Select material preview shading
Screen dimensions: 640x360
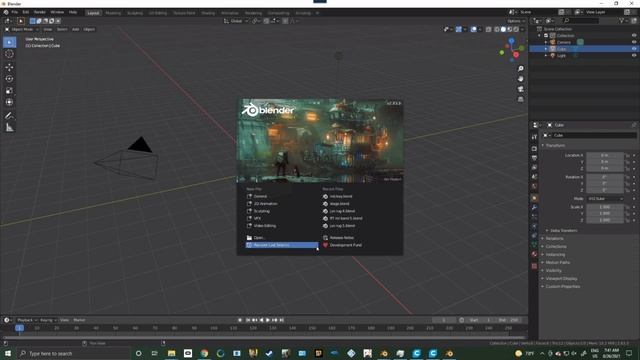(x=510, y=29)
